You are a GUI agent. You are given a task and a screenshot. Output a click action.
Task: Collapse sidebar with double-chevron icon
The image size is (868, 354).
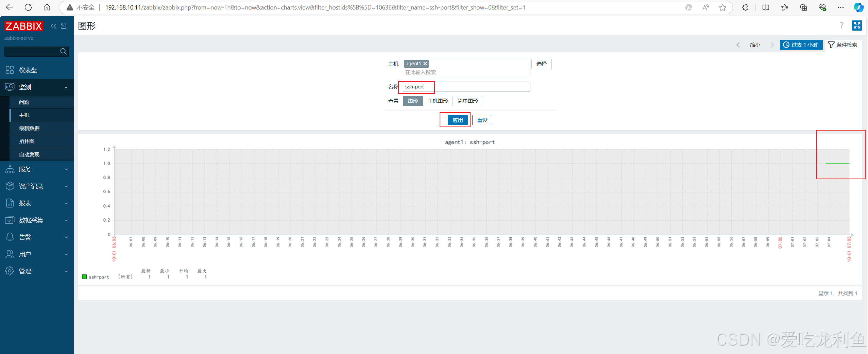(53, 26)
